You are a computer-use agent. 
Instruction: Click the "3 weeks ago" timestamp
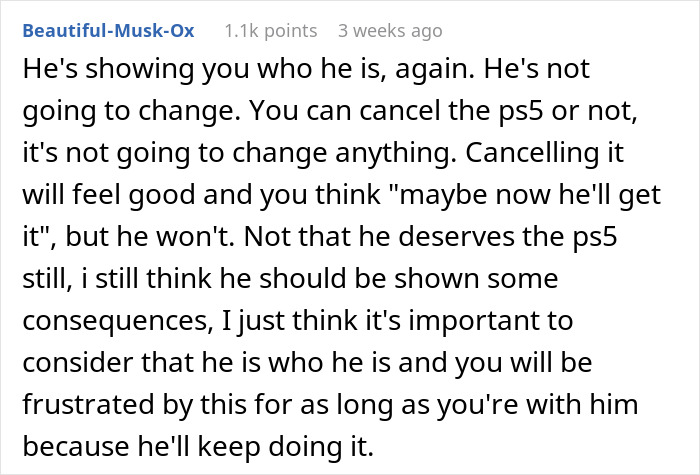click(389, 31)
